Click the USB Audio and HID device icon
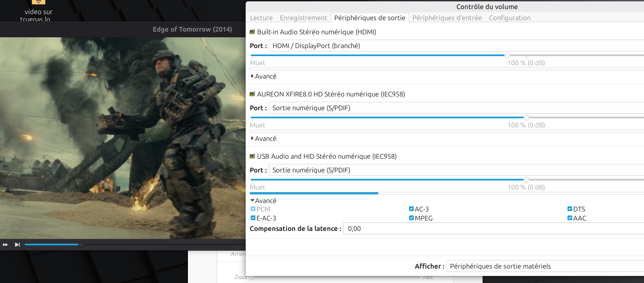This screenshot has height=283, width=644. pos(252,156)
